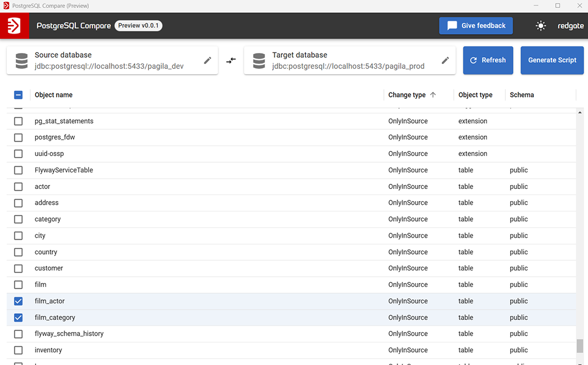Screen dimensions: 588x365
Task: Select the postgres_fdw row name
Action: 55,138
